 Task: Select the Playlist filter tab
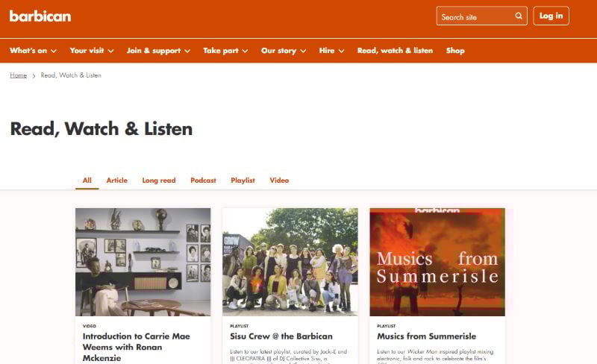pos(243,181)
